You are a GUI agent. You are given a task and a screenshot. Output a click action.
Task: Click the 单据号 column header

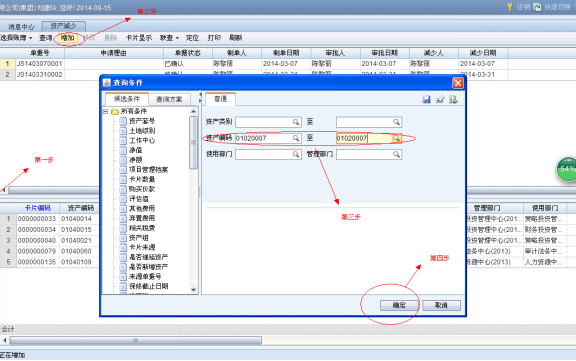tap(40, 53)
